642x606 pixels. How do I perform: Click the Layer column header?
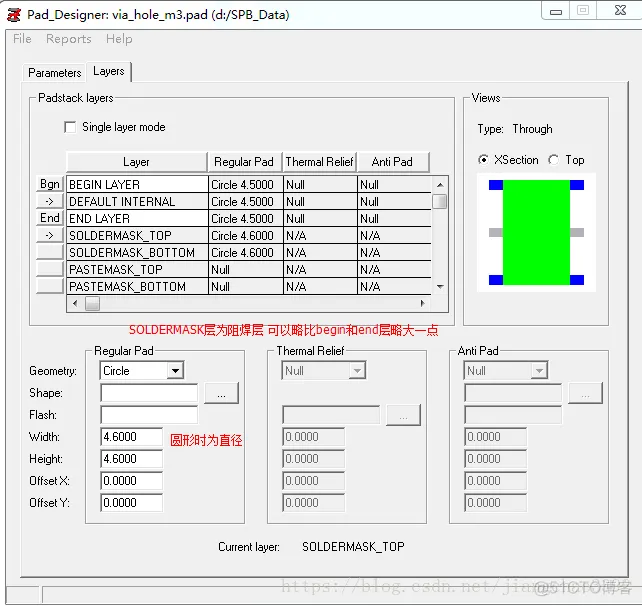137,162
